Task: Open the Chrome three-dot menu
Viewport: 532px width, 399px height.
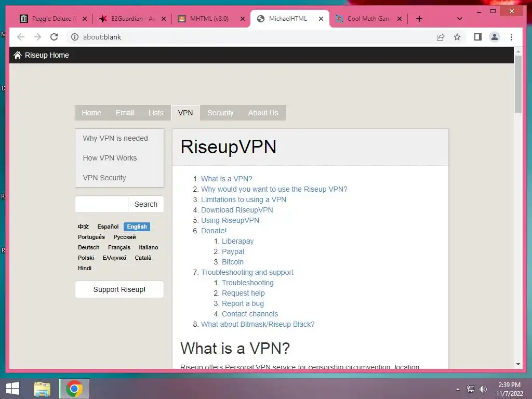Action: pyautogui.click(x=511, y=37)
